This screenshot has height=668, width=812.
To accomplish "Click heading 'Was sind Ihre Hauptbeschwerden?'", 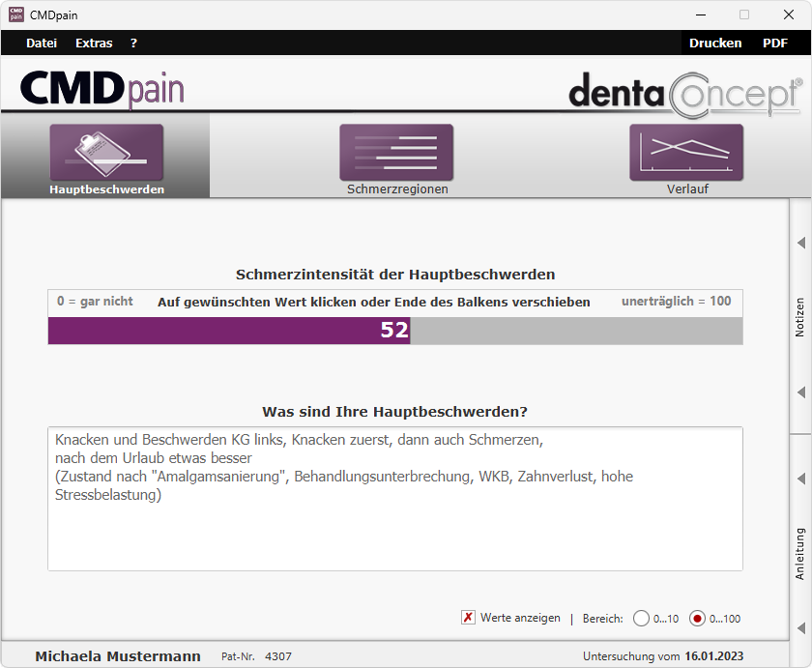I will 394,412.
